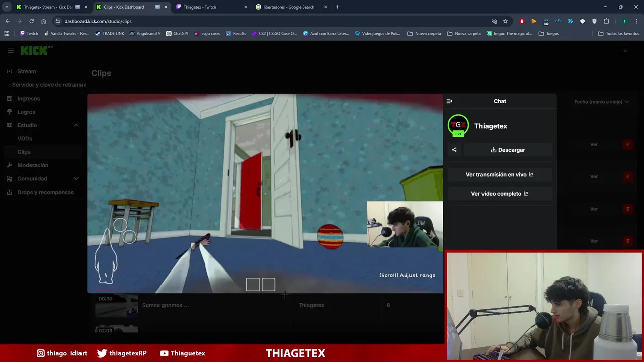Click the Ingresos icon in sidebar
644x362 pixels.
[9, 99]
